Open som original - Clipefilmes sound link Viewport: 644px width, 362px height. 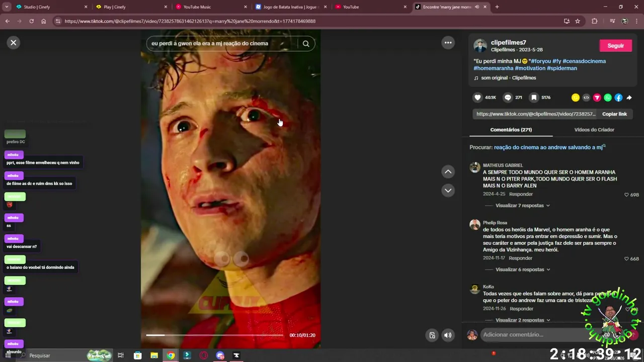[x=508, y=78]
